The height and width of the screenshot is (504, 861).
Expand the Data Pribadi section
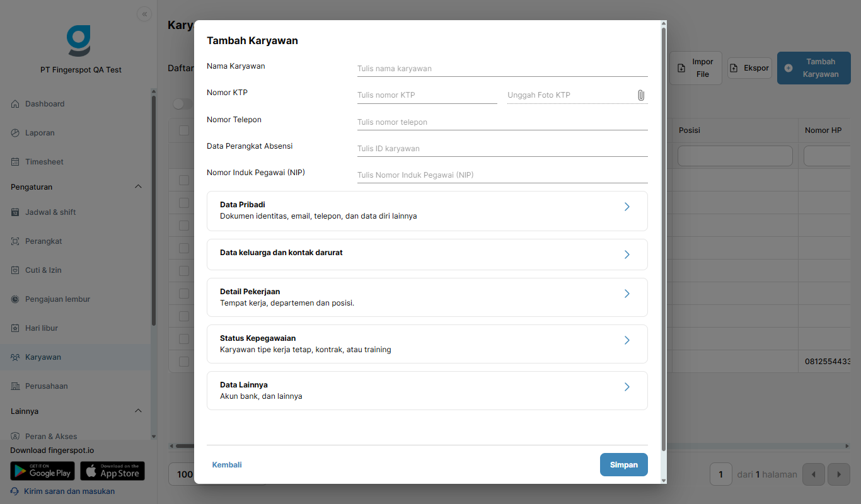tap(427, 211)
